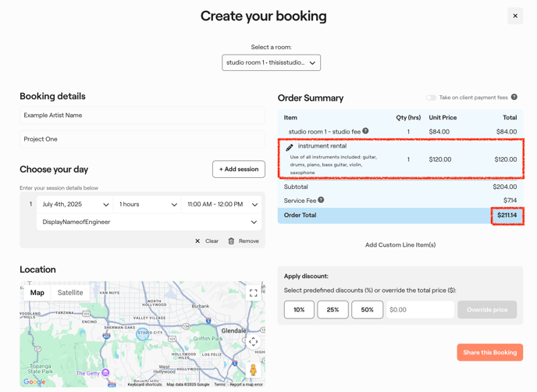The image size is (537, 392).
Task: Expand the July 4th, 2025 date dropdown
Action: pos(75,205)
